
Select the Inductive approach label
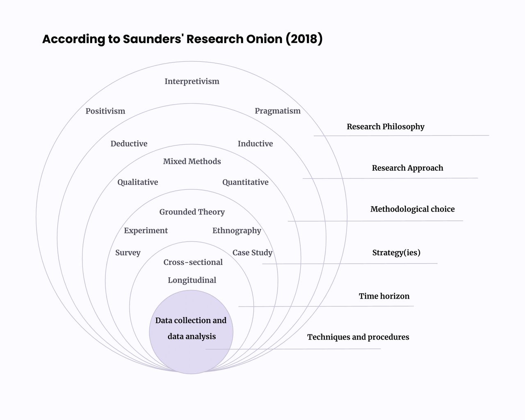(x=255, y=144)
